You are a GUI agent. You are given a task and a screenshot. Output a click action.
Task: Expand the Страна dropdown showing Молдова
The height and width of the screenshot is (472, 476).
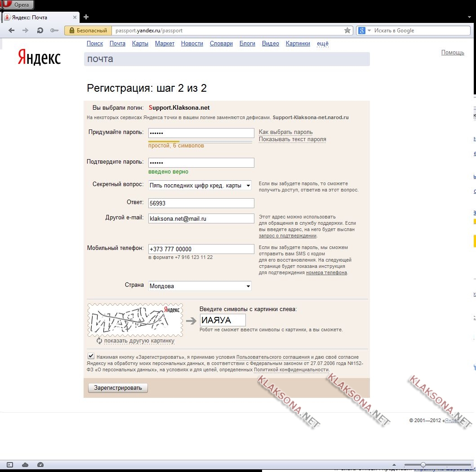coord(200,286)
